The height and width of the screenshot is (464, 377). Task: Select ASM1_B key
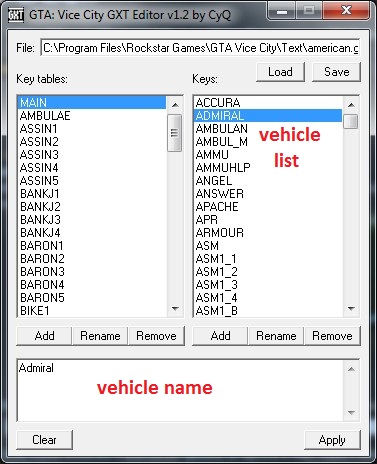[x=268, y=310]
